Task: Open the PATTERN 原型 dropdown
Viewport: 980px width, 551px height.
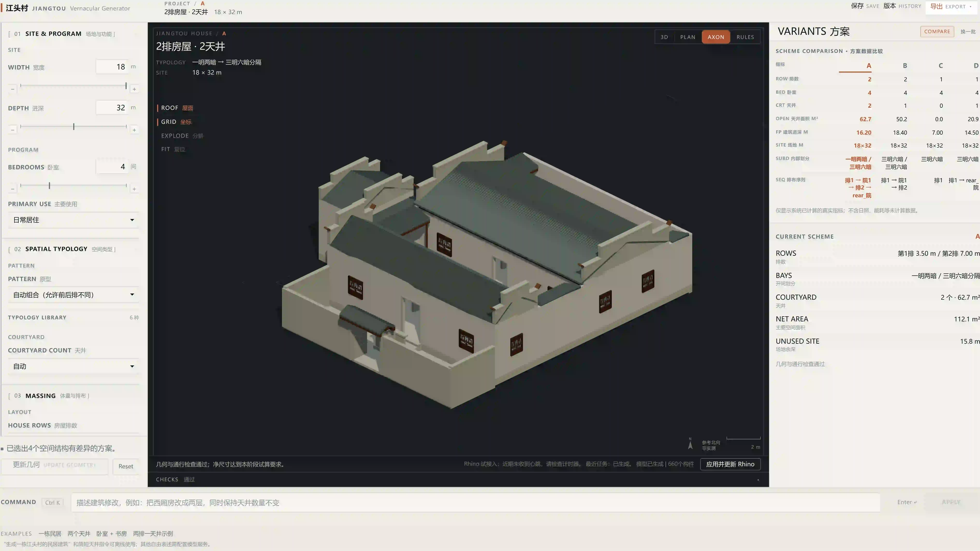Action: click(73, 295)
